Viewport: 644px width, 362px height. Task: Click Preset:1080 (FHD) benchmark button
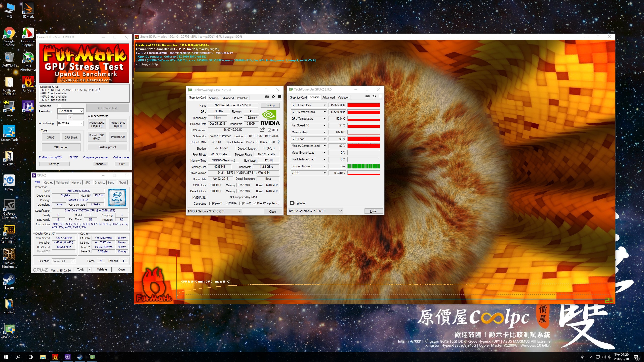click(x=97, y=137)
